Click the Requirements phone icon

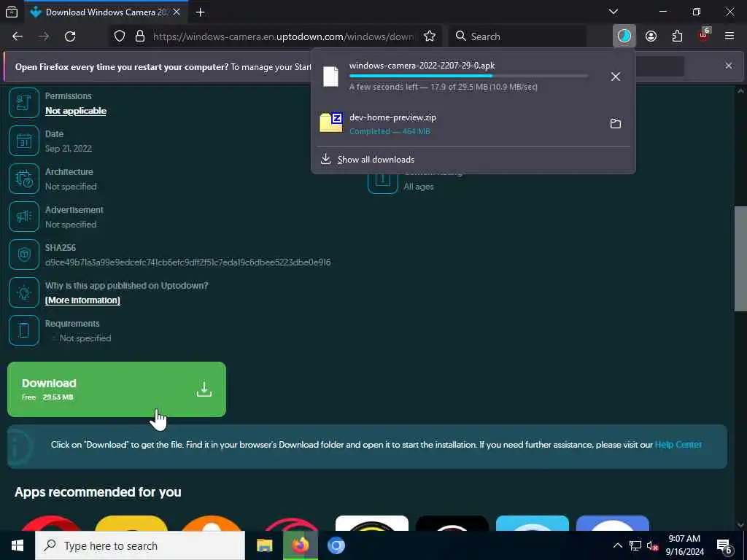(x=24, y=330)
